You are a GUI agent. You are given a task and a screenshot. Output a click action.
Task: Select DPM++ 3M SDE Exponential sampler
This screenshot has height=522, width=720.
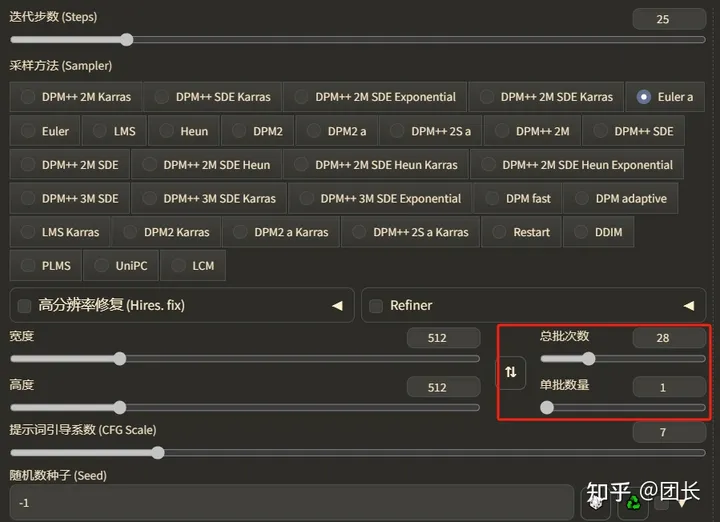[x=380, y=198]
